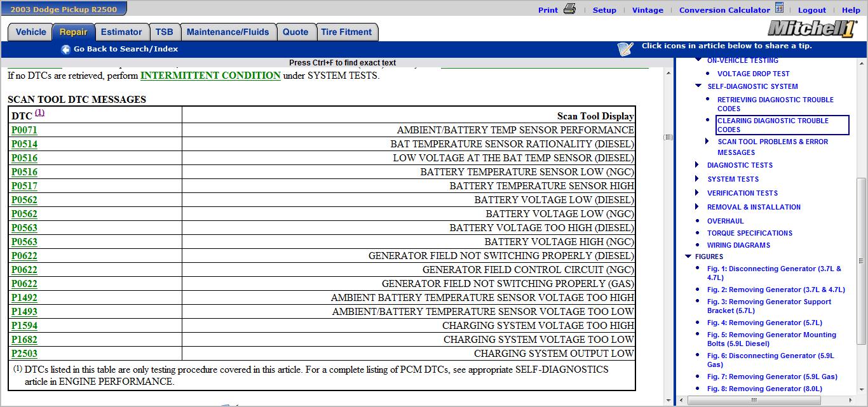868x407 pixels.
Task: Click the 2003 Dodge Pickup R2500 label
Action: [64, 9]
